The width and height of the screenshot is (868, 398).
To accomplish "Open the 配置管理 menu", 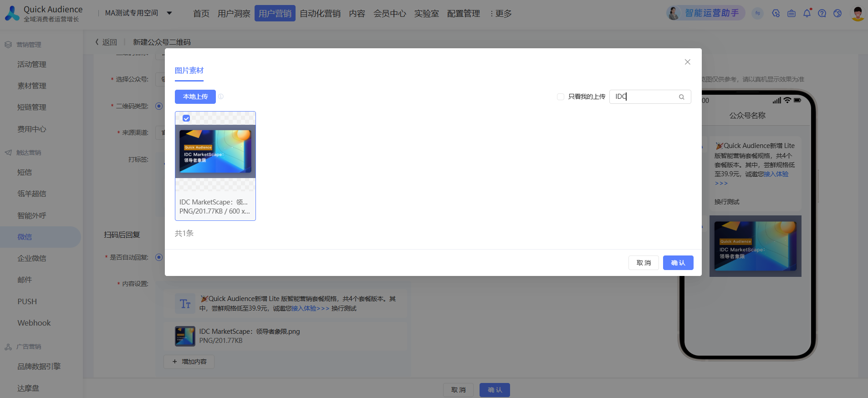I will coord(464,14).
